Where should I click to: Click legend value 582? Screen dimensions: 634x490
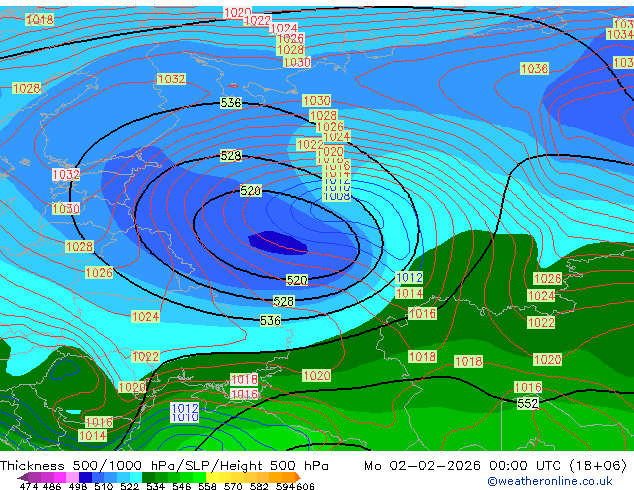pos(259,486)
